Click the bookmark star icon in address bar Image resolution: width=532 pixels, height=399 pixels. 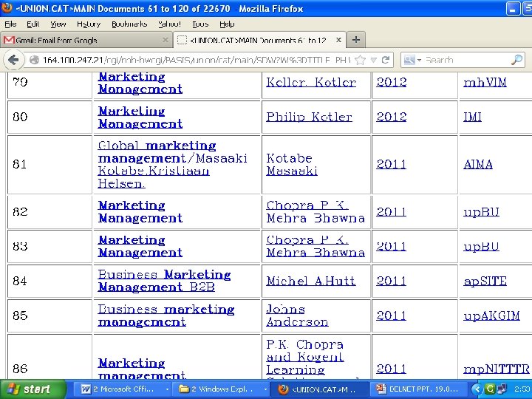[x=360, y=61]
